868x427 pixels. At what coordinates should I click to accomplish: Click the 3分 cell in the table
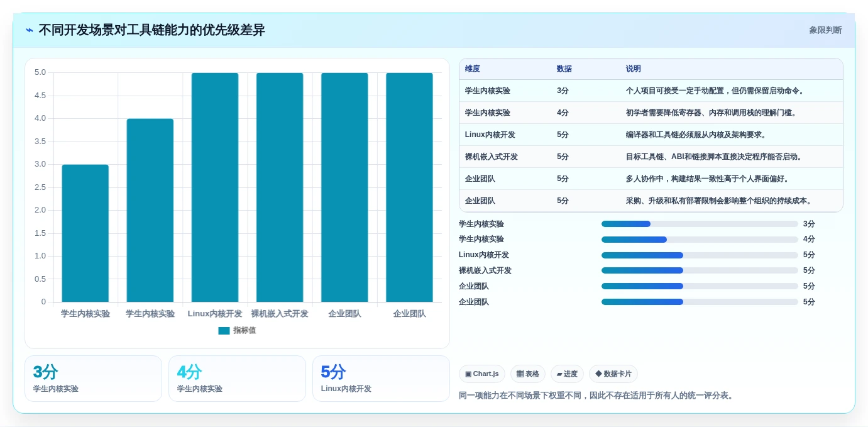click(563, 91)
